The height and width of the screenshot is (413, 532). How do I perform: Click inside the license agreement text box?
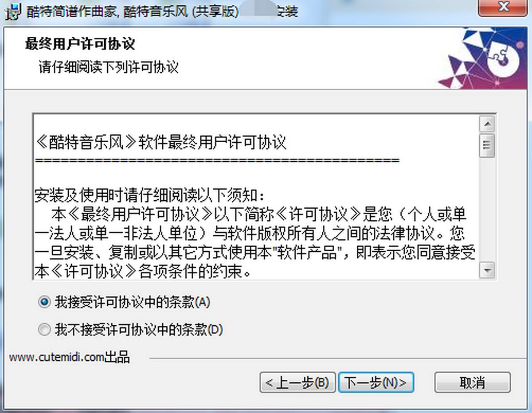257,197
